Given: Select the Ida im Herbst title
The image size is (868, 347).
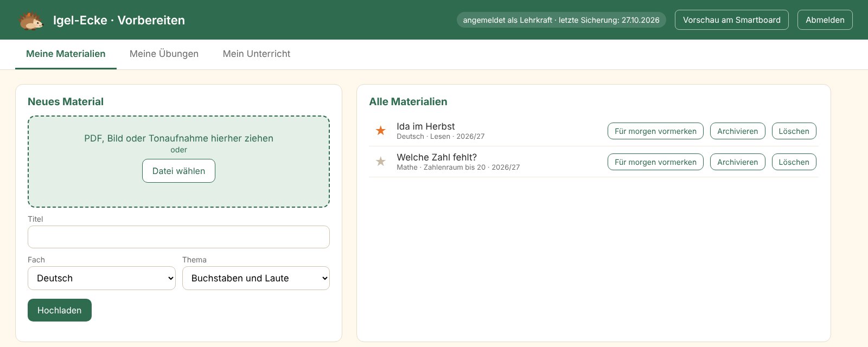Looking at the screenshot, I should coord(426,126).
